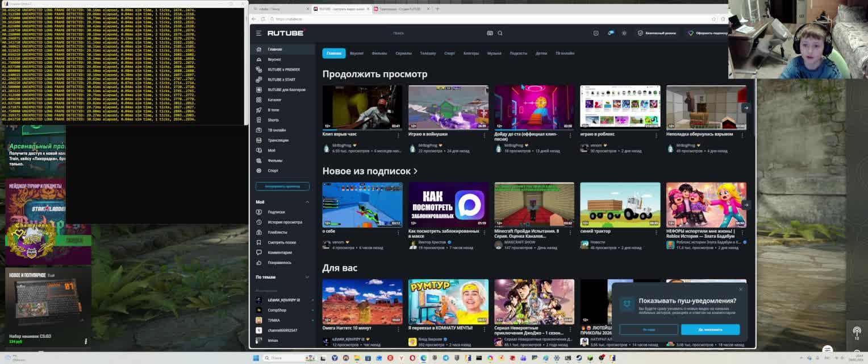This screenshot has width=868, height=364.
Task: Open the Rutube hamburger menu
Action: pos(258,33)
